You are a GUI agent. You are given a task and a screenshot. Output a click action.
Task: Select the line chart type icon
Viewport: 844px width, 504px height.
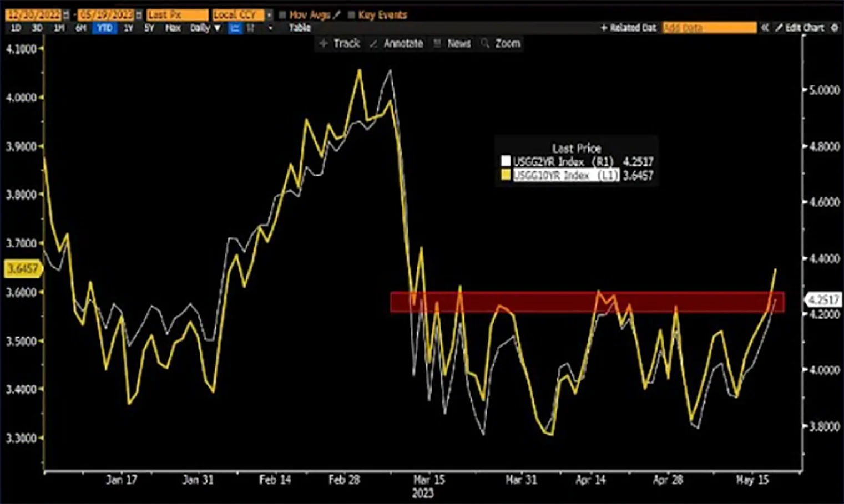(x=235, y=28)
